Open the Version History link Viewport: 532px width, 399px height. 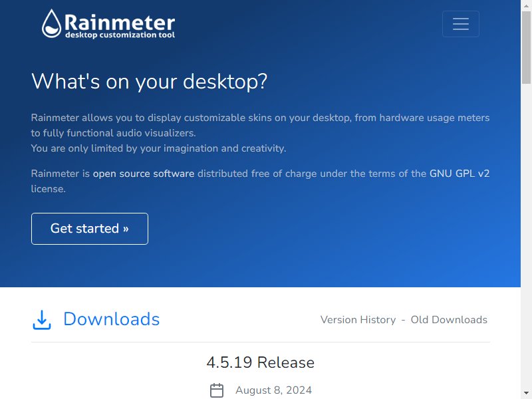(x=358, y=320)
